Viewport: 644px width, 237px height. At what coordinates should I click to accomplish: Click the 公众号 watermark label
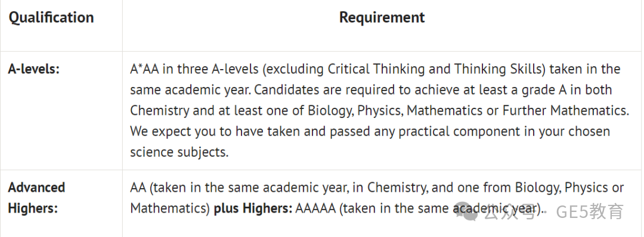[x=510, y=211]
